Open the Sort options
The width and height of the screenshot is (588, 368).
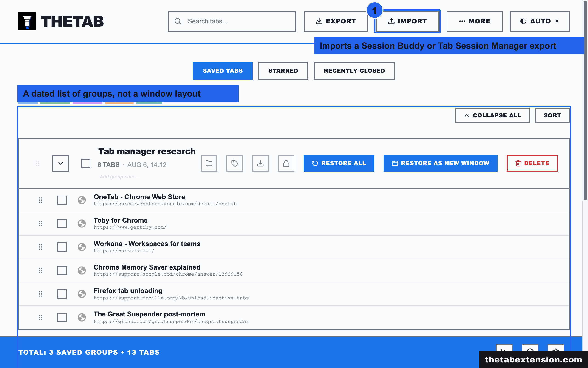coord(552,115)
